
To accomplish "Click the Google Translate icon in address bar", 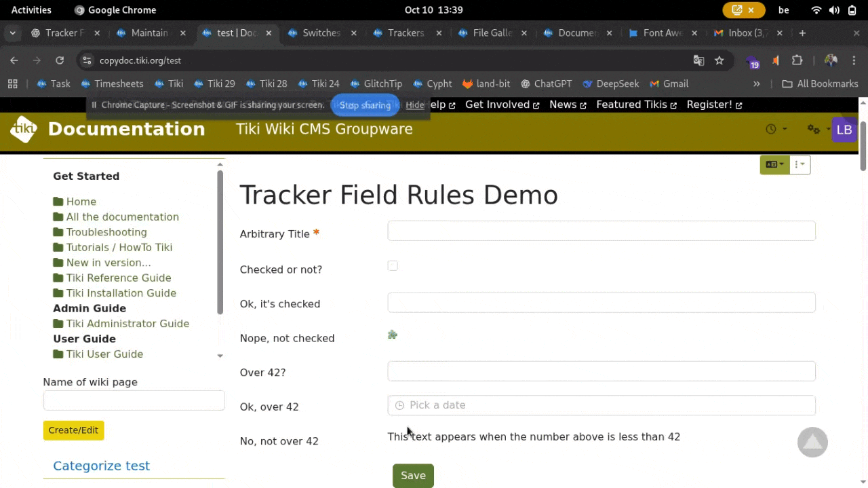I will [x=698, y=60].
